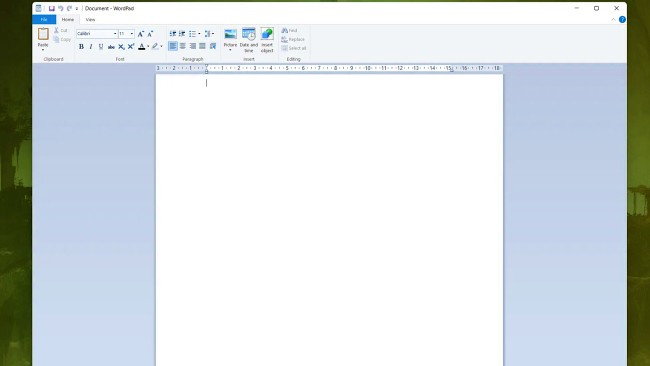
Task: Toggle Superscript formatting
Action: [x=131, y=46]
